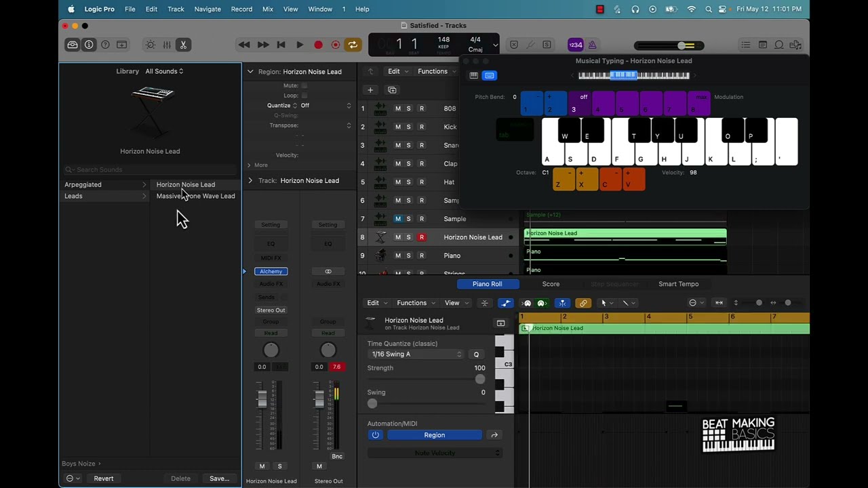
Task: Open the piano roll Edit menu
Action: tap(376, 303)
